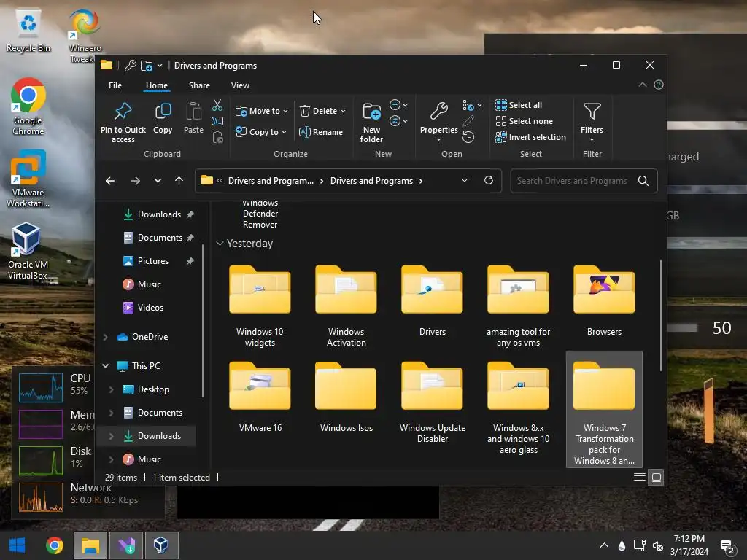The height and width of the screenshot is (560, 747).
Task: Click file list vertical scrollbar
Action: pyautogui.click(x=660, y=315)
